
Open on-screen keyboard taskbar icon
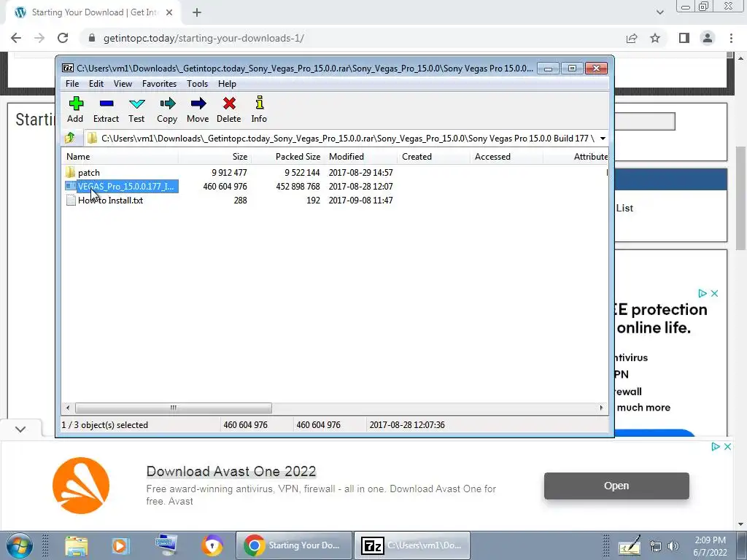click(x=167, y=545)
